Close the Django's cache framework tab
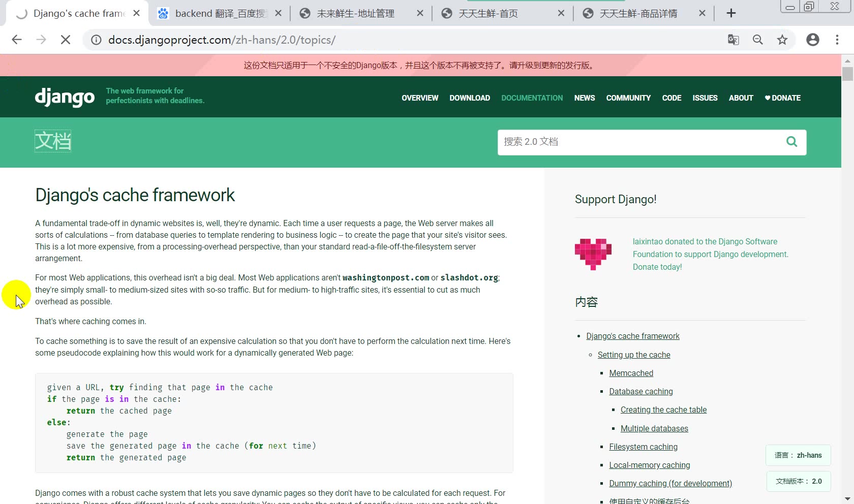The width and height of the screenshot is (854, 504). pos(136,13)
